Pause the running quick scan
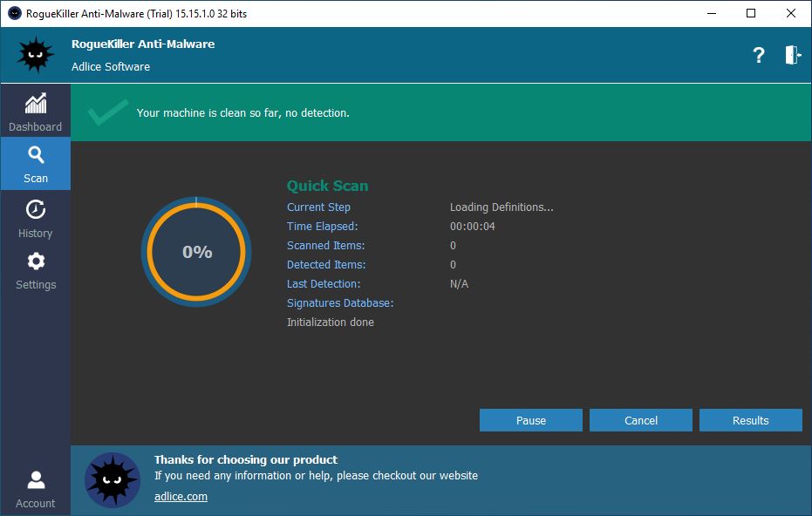Image resolution: width=812 pixels, height=516 pixels. [x=531, y=420]
